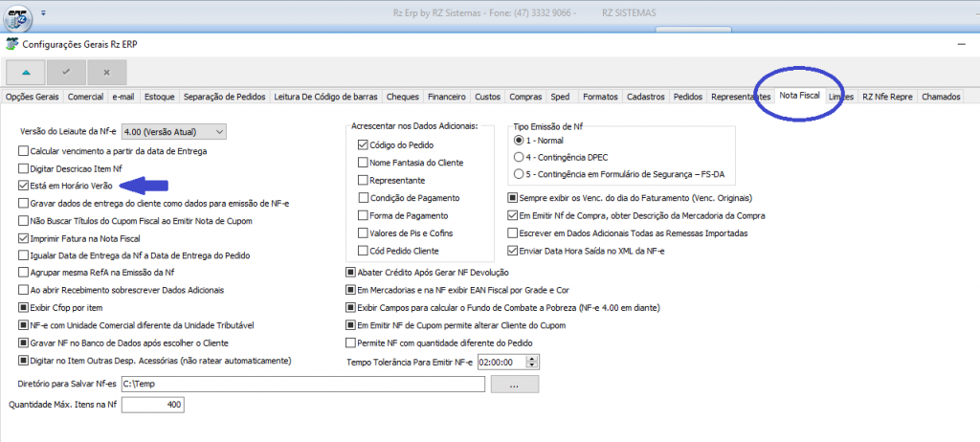The image size is (980, 442).
Task: Open the Estoque tab
Action: pos(159,97)
